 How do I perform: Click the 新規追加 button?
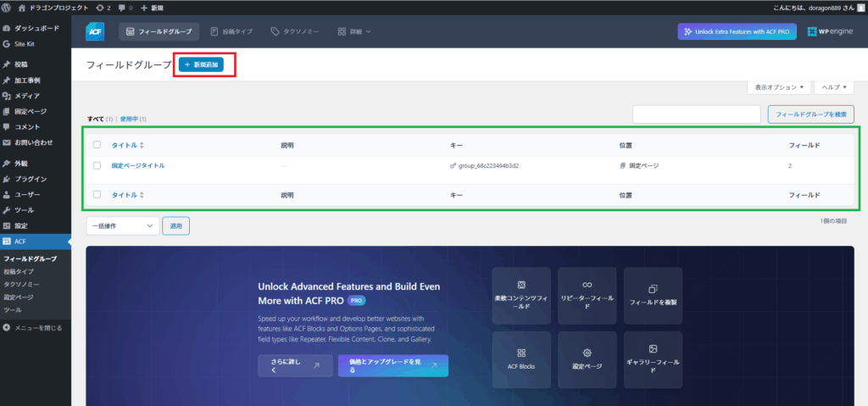click(201, 64)
